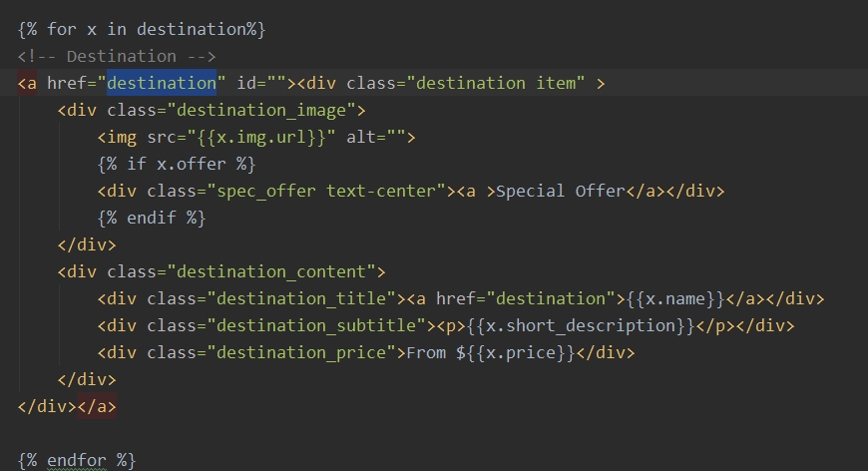Click the "{{x.short_description}}" variable
The width and height of the screenshot is (868, 471).
tap(581, 325)
